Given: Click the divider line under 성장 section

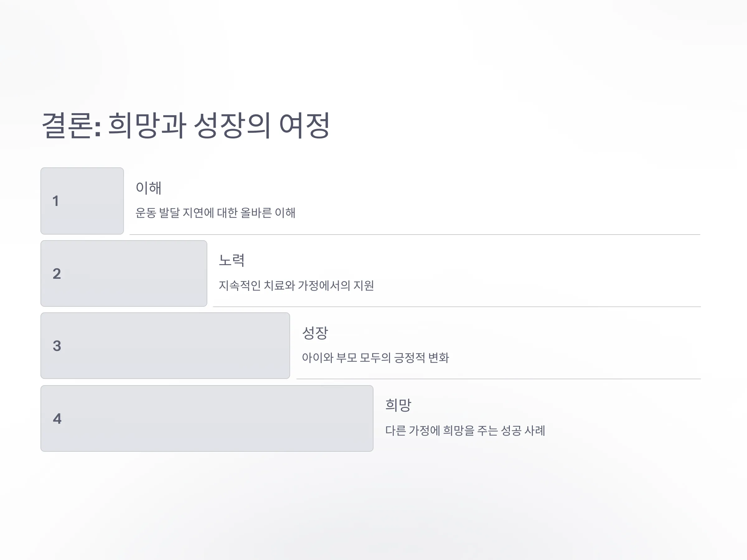Looking at the screenshot, I should click(x=499, y=379).
